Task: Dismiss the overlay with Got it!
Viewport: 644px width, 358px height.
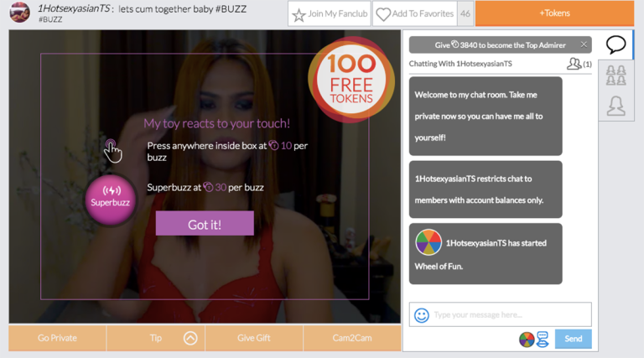Action: 204,224
